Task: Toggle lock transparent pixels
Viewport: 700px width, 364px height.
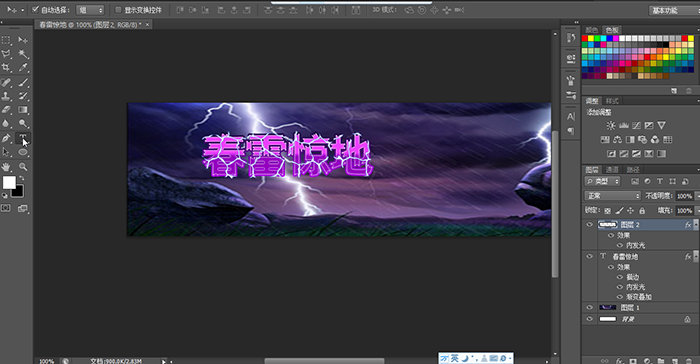Action: pyautogui.click(x=607, y=210)
